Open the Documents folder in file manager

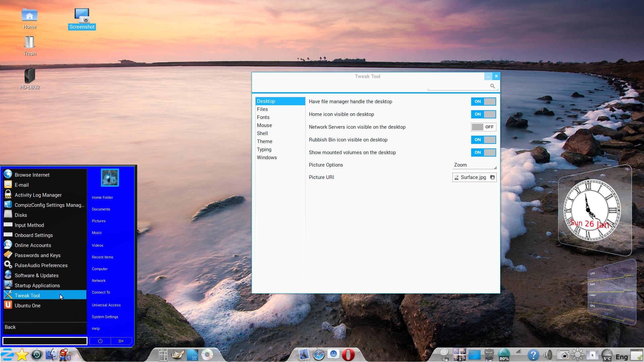click(101, 208)
